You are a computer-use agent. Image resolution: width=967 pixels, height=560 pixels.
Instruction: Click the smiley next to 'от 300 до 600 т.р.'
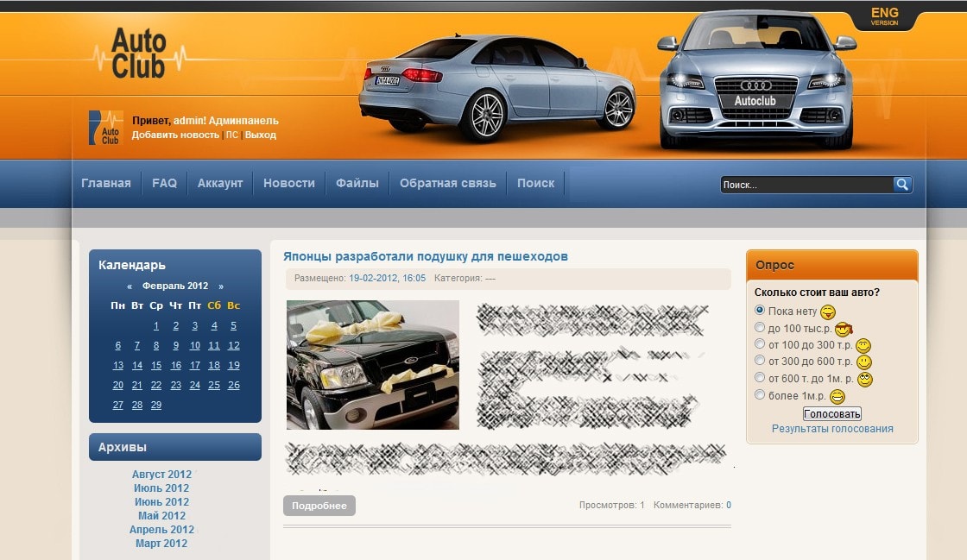(x=864, y=362)
